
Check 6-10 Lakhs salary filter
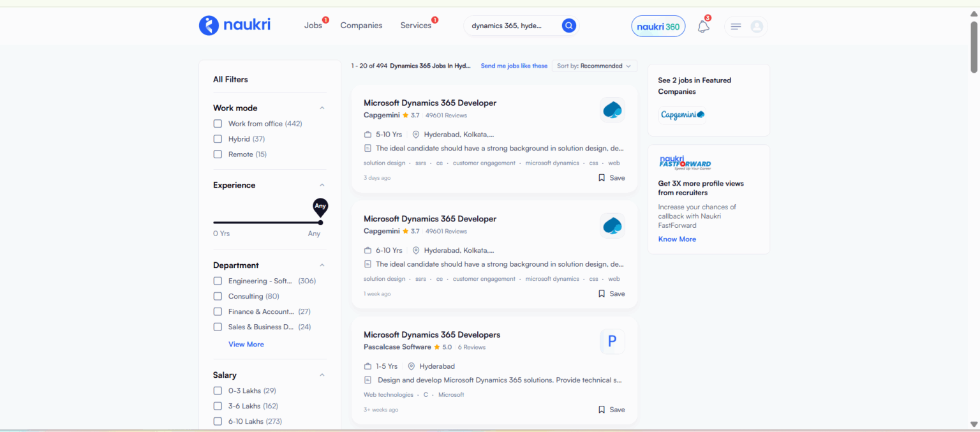218,421
